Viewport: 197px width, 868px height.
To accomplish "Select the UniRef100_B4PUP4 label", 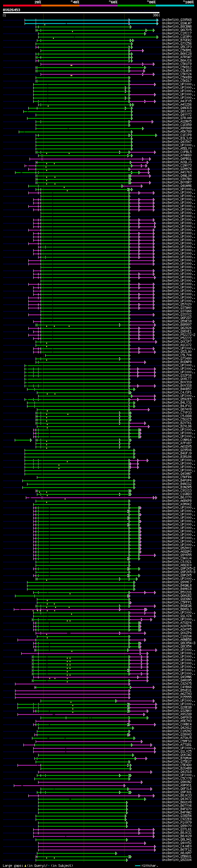I will [x=177, y=481].
